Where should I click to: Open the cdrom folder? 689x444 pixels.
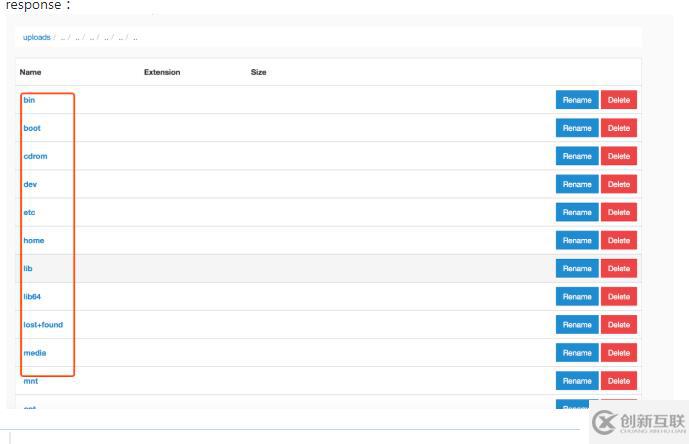point(35,156)
